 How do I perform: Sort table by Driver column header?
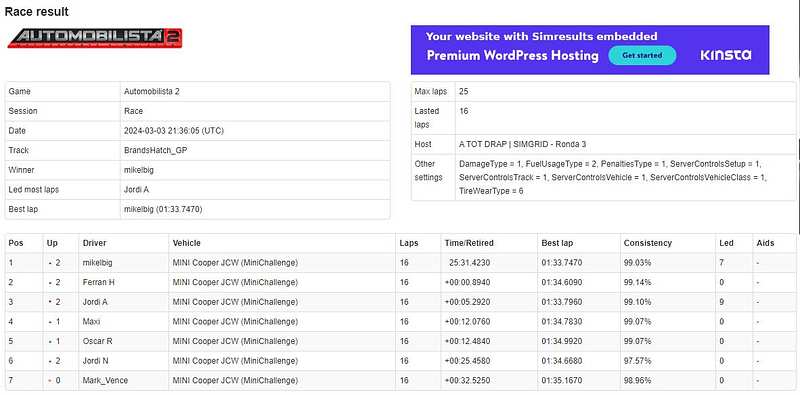[94, 243]
